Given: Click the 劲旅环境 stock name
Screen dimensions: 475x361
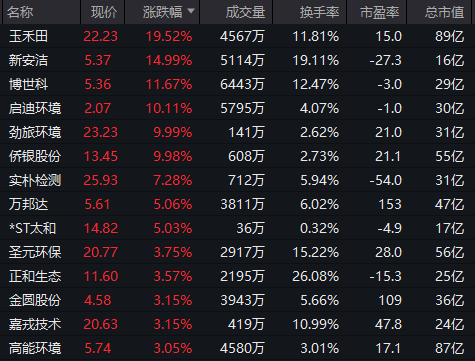Looking at the screenshot, I should [35, 132].
